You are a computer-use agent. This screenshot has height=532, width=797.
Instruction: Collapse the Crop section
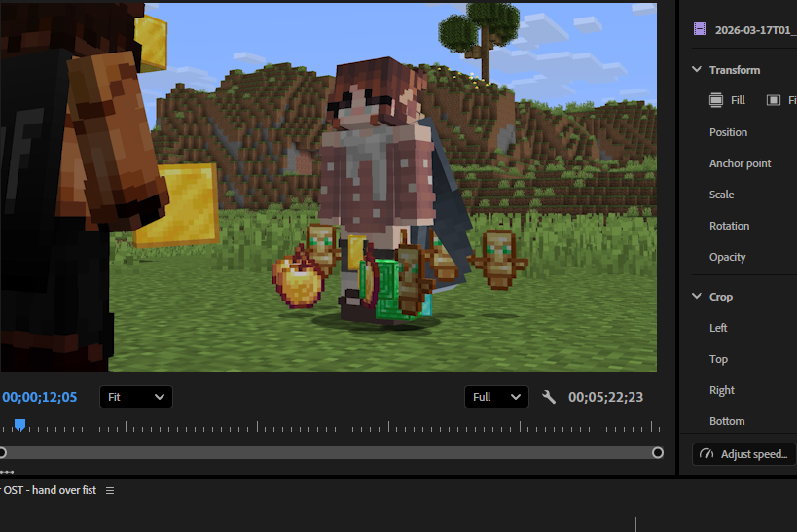coord(697,296)
